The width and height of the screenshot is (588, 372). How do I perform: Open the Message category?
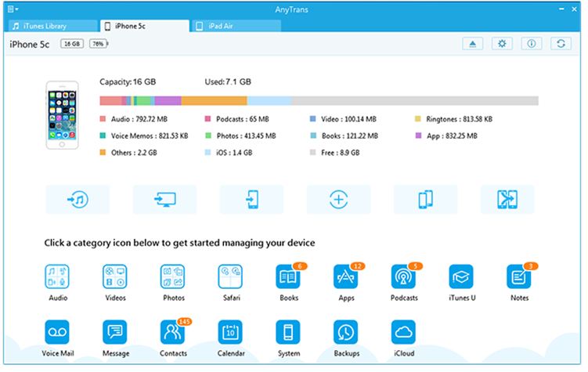[115, 332]
